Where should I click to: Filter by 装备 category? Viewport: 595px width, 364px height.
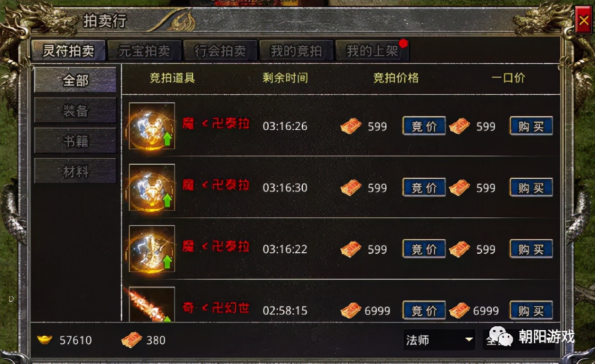pos(75,111)
